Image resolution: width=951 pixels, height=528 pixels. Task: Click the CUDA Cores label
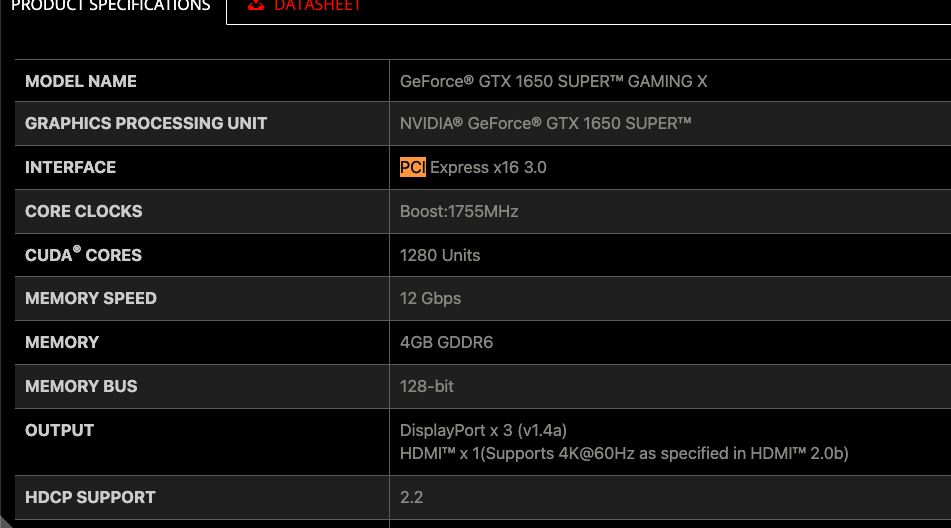[83, 255]
